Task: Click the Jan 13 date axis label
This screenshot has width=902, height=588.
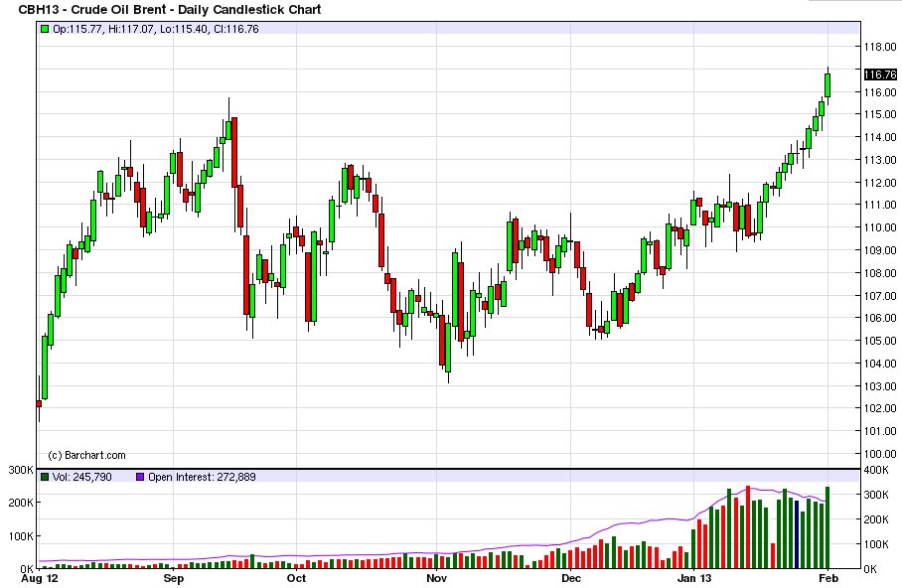Action: click(x=693, y=578)
